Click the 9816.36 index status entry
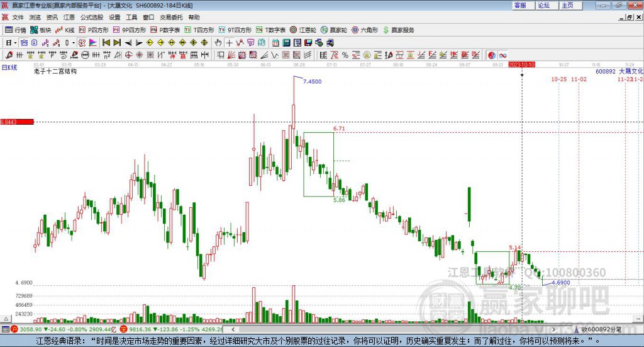The width and height of the screenshot is (644, 347). coord(171,329)
